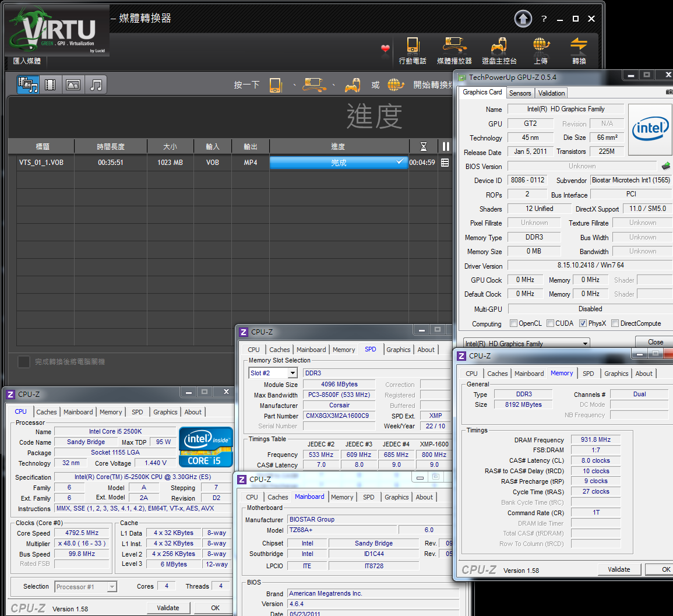Enable the OpenCL checkbox in GPU-Z
Image resolution: width=673 pixels, height=616 pixels.
point(513,323)
